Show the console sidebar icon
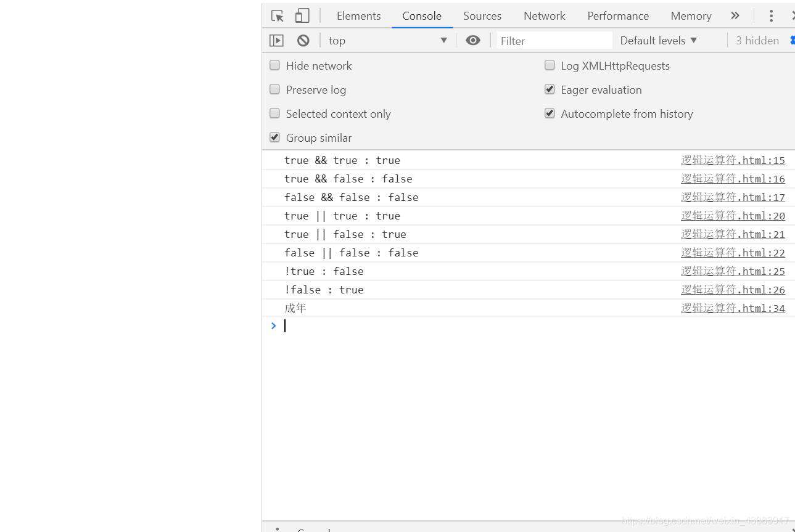The image size is (795, 532). pos(276,41)
